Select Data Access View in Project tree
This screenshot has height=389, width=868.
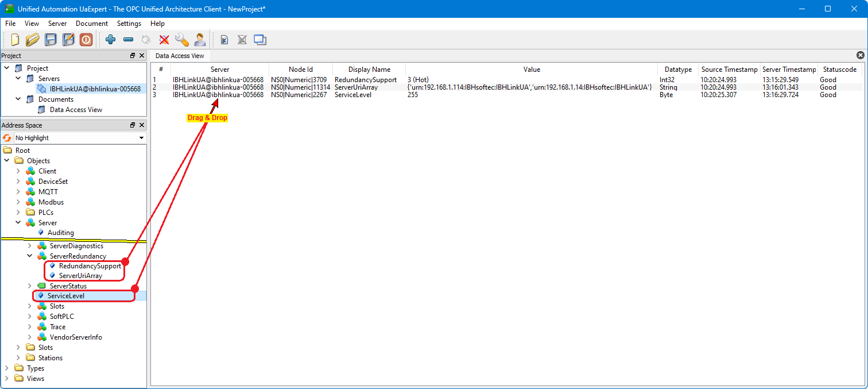click(76, 110)
